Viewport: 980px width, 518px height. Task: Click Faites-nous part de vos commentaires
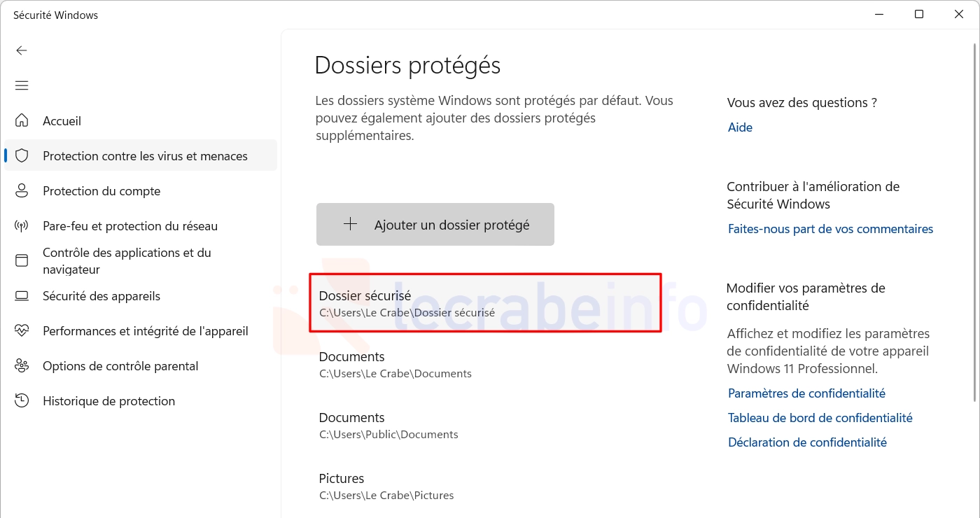point(830,229)
